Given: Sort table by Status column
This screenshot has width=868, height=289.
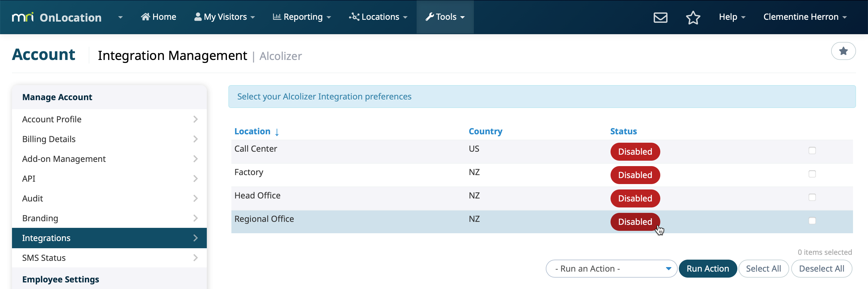Looking at the screenshot, I should point(623,131).
